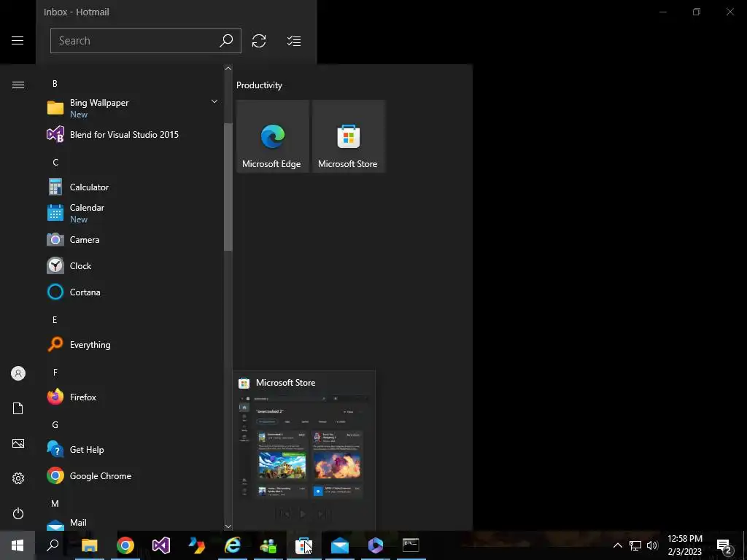This screenshot has height=560, width=747.
Task: Switch to Chrome on the taskbar
Action: tap(125, 545)
